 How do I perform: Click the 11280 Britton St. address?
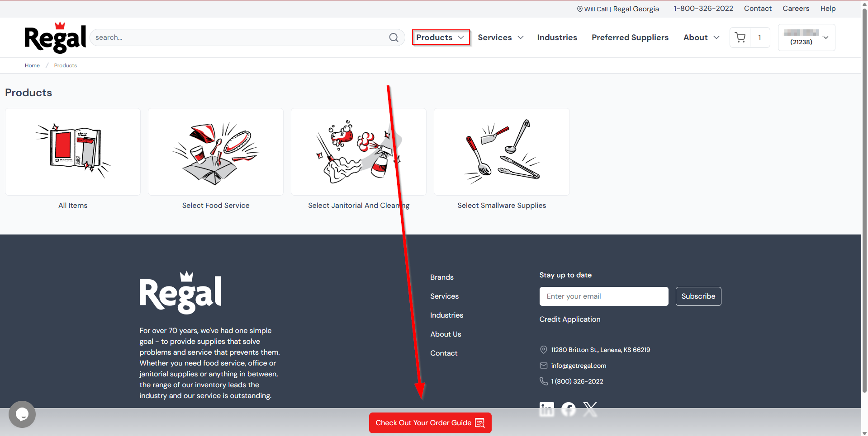pyautogui.click(x=601, y=350)
